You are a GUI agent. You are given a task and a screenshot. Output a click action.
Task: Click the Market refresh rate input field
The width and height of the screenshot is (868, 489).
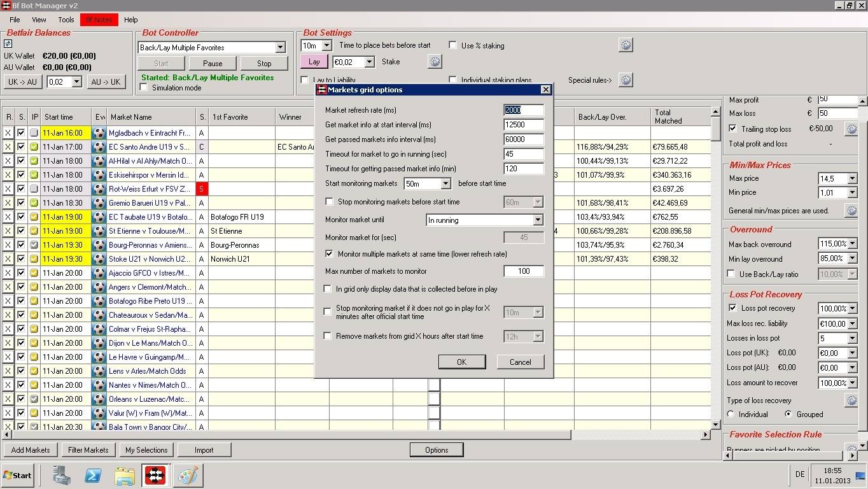pyautogui.click(x=523, y=110)
